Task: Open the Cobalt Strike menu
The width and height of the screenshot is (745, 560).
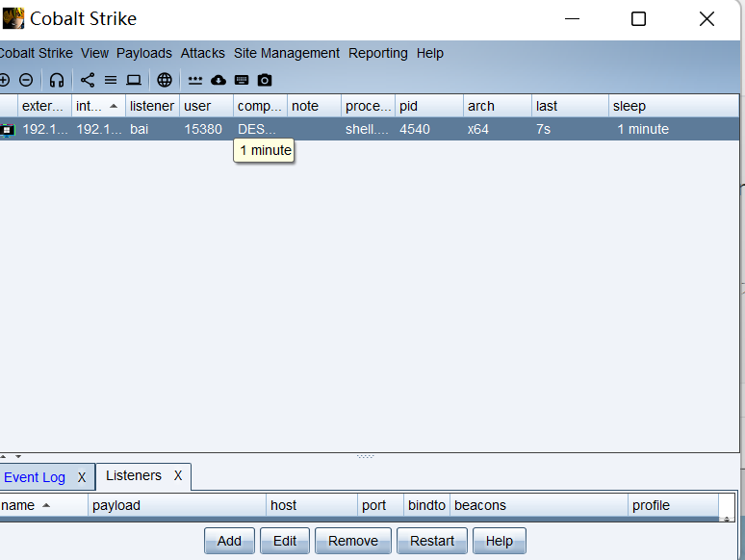Action: [37, 53]
